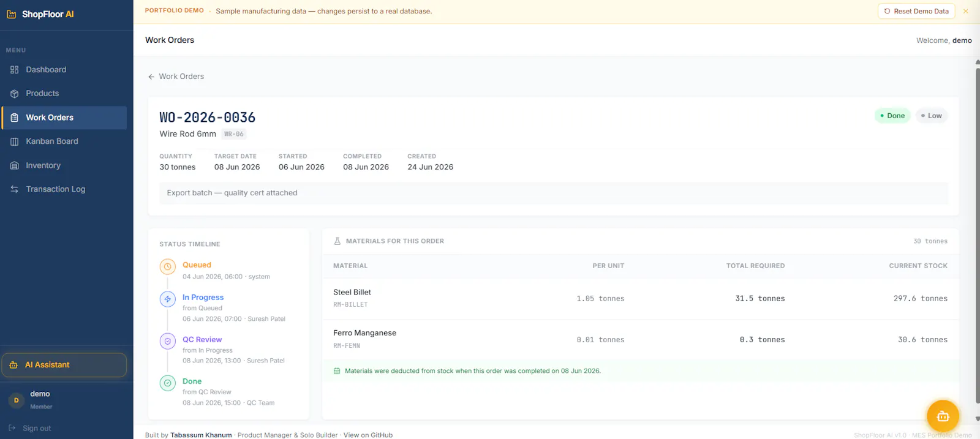The height and width of the screenshot is (439, 980).
Task: Click the flask icon beside Materials heading
Action: tap(337, 241)
